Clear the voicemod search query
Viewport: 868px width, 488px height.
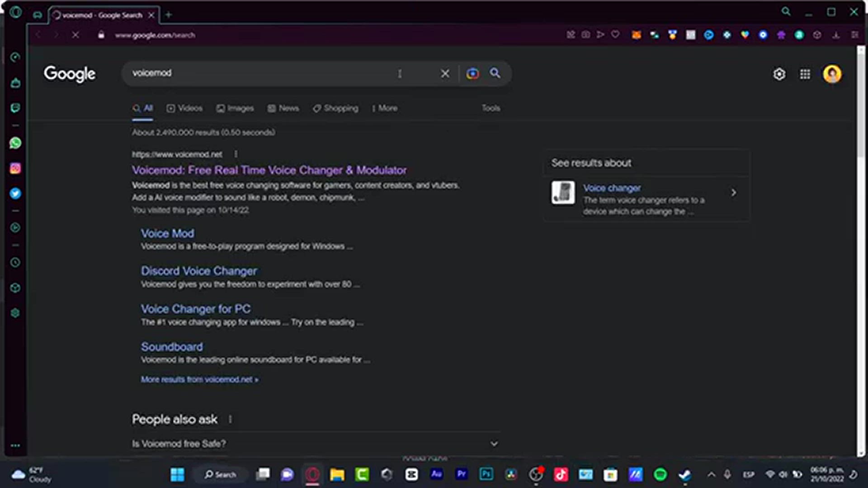click(445, 74)
